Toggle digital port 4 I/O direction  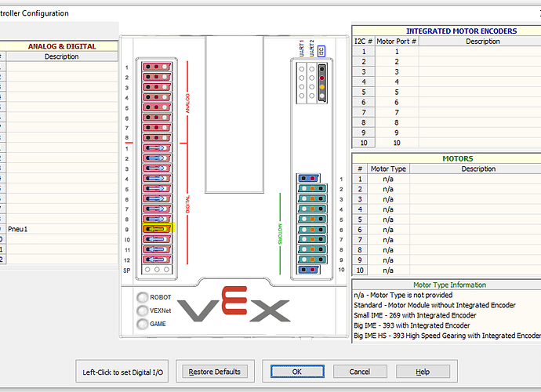click(157, 179)
